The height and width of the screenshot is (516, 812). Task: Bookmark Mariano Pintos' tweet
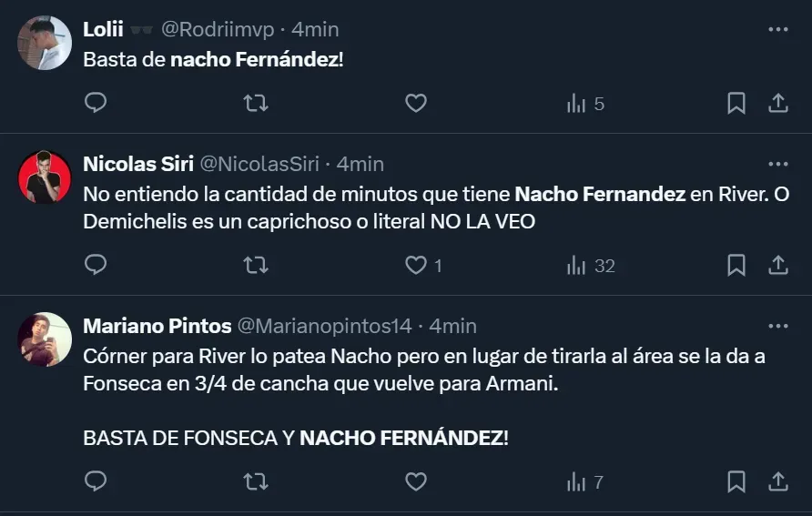(x=736, y=481)
